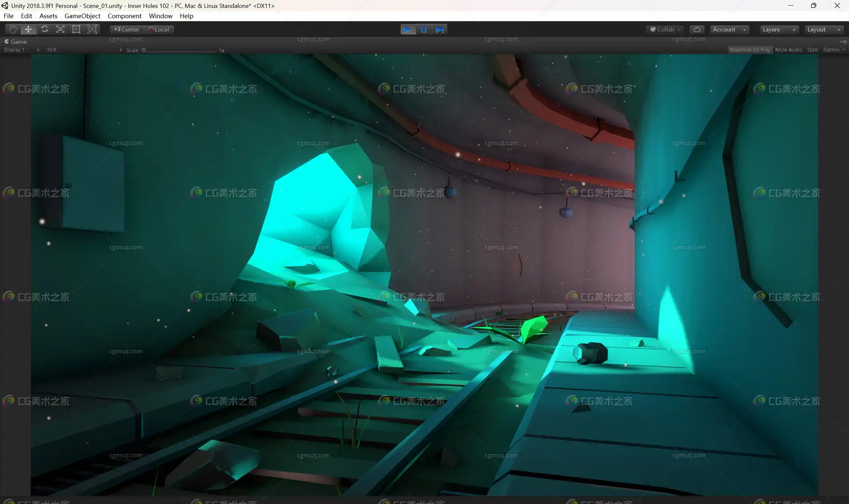The height and width of the screenshot is (504, 849).
Task: Select the Move tool
Action: pyautogui.click(x=28, y=29)
